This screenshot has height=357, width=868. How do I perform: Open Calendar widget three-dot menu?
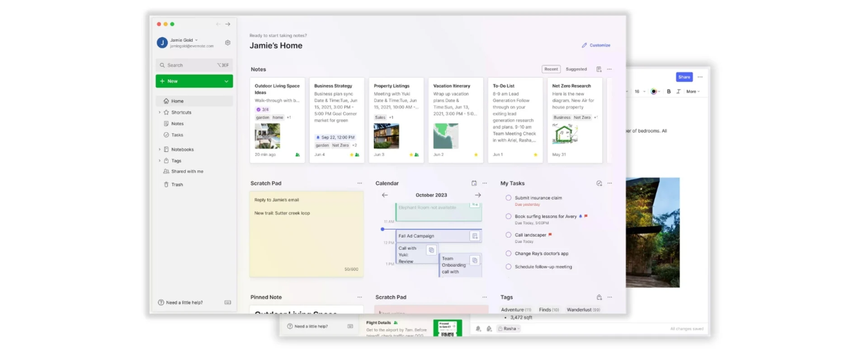485,183
